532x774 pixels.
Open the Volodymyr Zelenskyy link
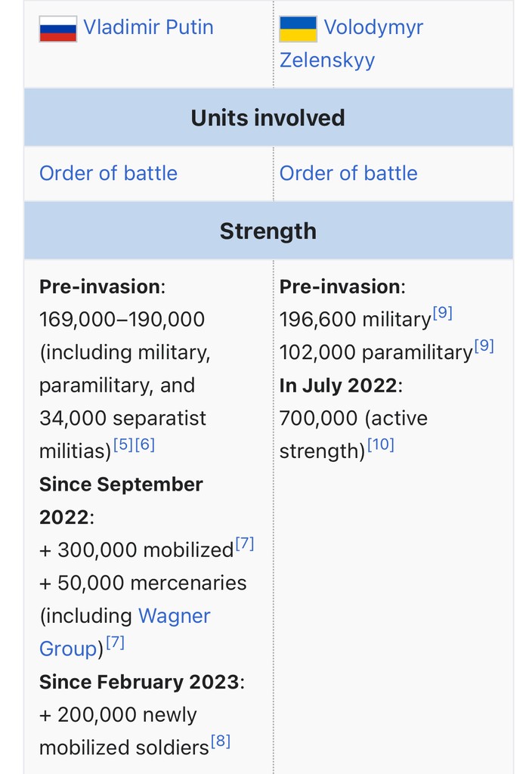(x=351, y=43)
